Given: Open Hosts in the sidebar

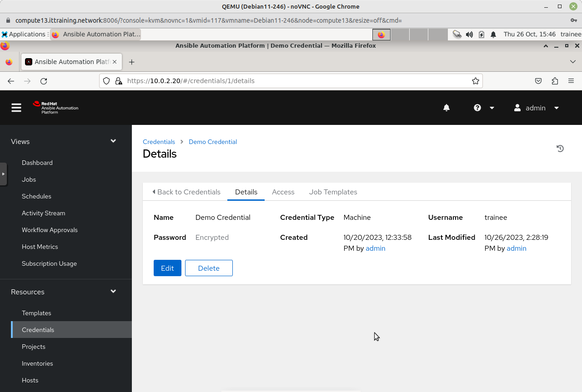Looking at the screenshot, I should [x=30, y=380].
